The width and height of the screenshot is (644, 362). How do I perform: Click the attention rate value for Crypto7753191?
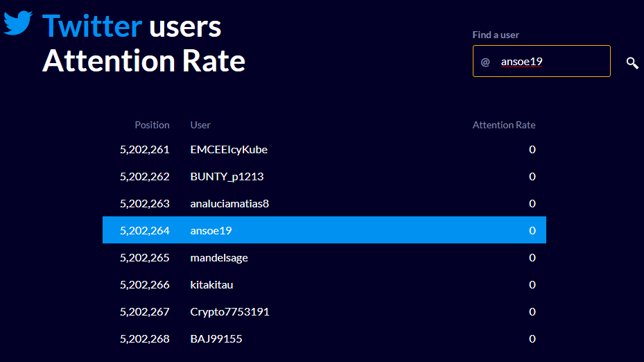pos(532,312)
